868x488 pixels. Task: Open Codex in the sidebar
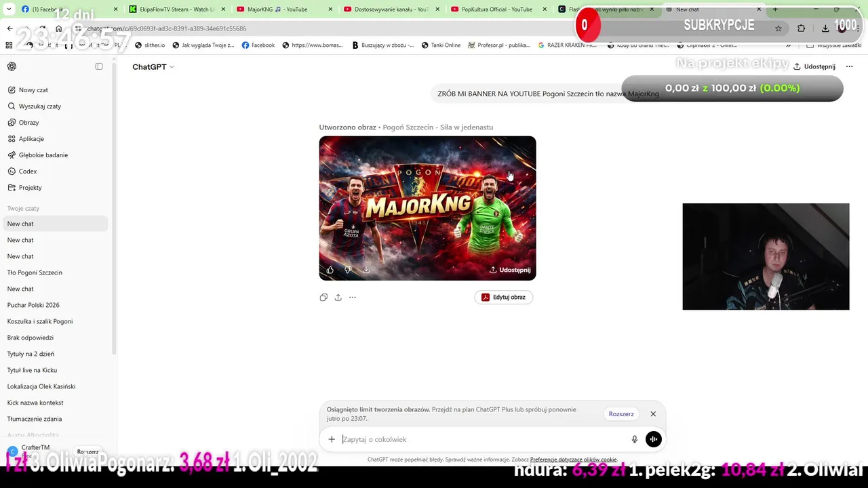pyautogui.click(x=56, y=171)
